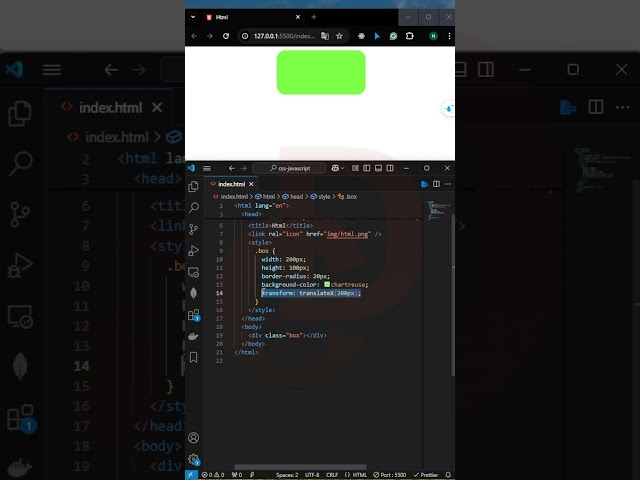Click Translate this page icon in Chrome
The height and width of the screenshot is (480, 640).
coord(325,36)
